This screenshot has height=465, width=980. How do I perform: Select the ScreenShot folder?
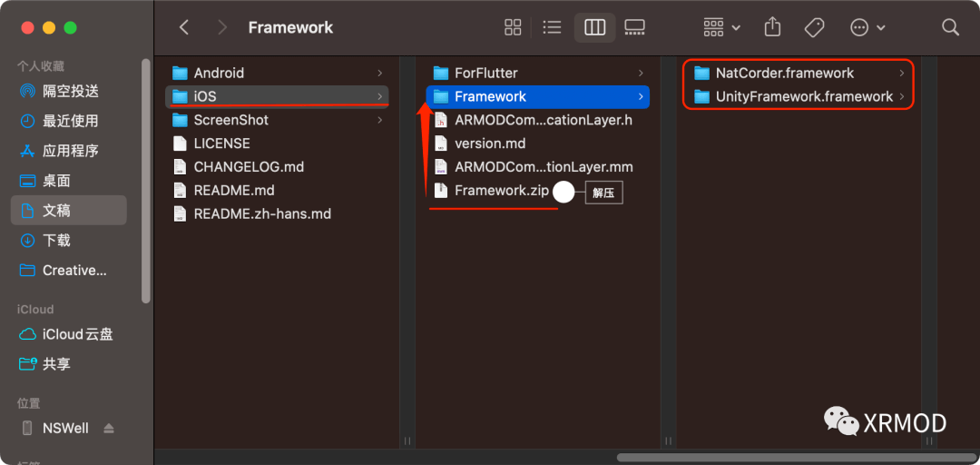(277, 120)
